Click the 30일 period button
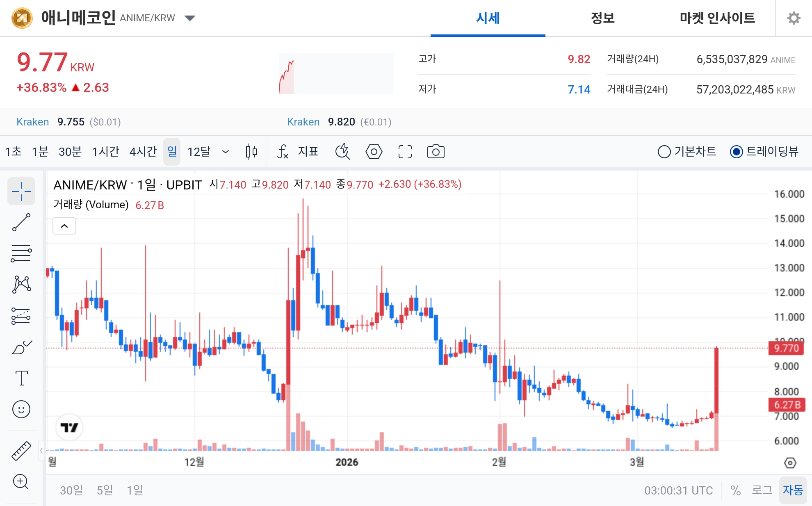Viewport: 812px width, 506px height. point(71,490)
